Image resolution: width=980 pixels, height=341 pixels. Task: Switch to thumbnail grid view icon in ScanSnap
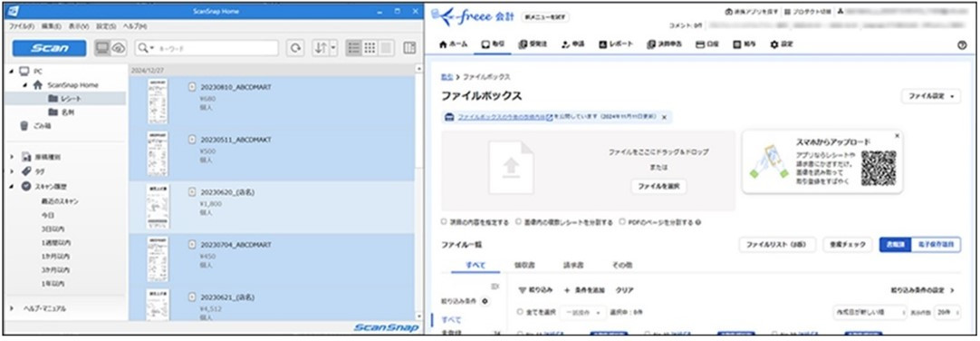click(x=370, y=48)
